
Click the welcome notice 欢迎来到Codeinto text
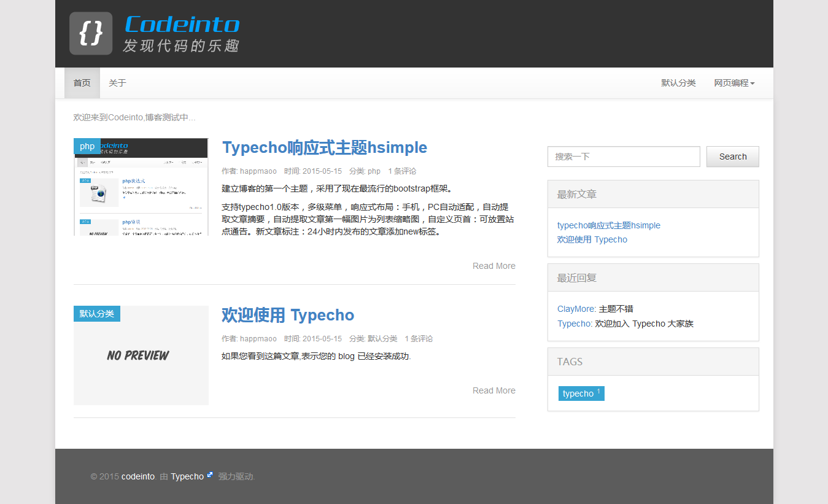(134, 117)
